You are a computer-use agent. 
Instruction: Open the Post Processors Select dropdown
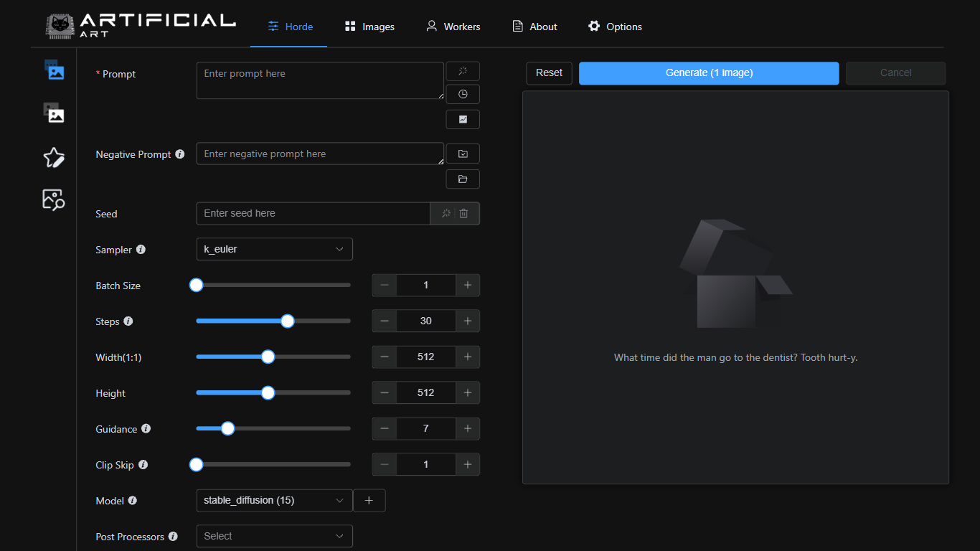point(274,536)
